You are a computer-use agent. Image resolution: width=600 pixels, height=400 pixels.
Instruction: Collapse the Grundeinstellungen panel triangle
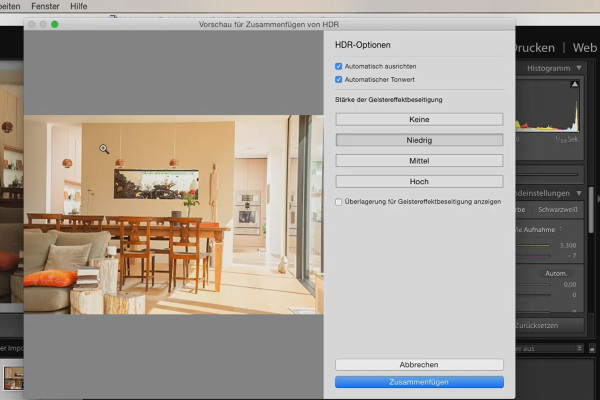[x=579, y=193]
